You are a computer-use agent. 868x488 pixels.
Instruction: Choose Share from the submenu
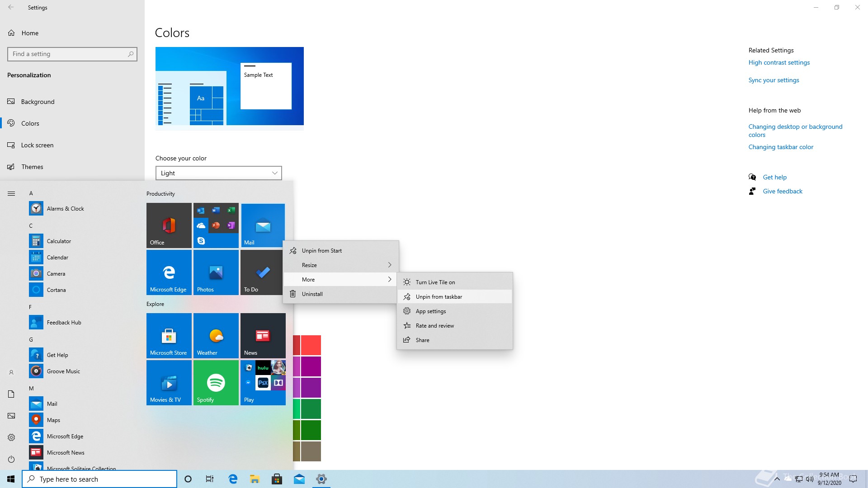point(454,340)
